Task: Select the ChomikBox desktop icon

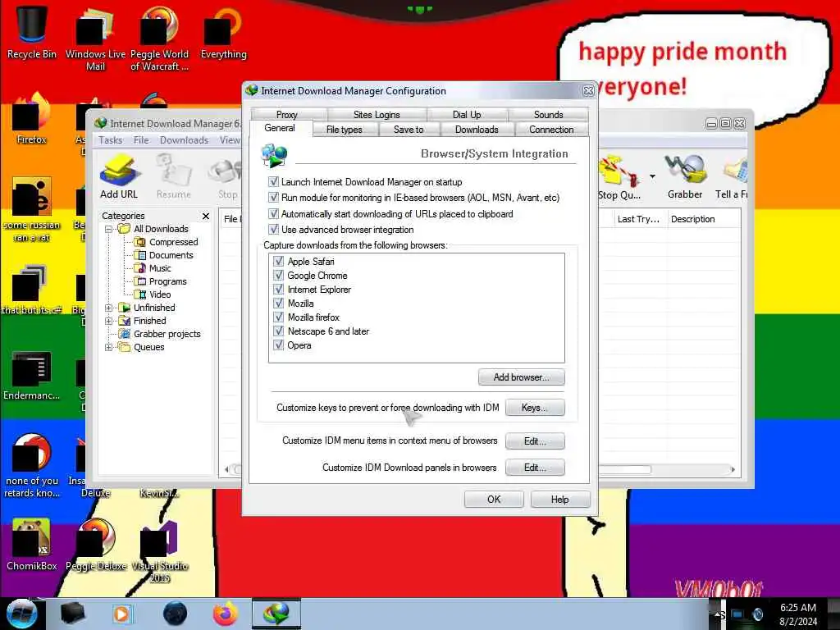Action: (x=32, y=545)
